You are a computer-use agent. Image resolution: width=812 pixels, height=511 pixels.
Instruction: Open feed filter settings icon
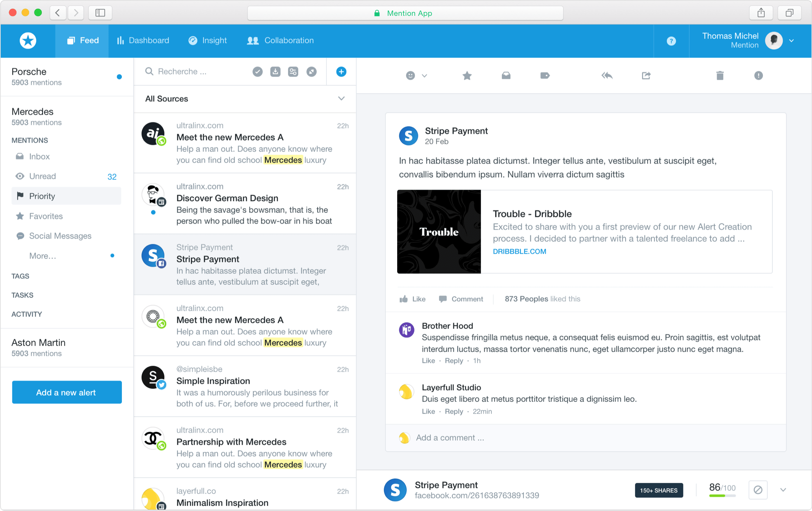click(293, 72)
